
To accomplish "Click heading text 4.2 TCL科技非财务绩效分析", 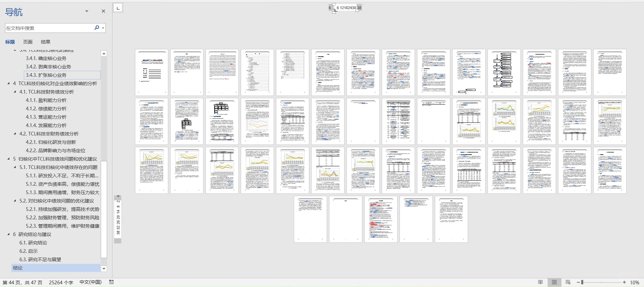I will point(49,134).
